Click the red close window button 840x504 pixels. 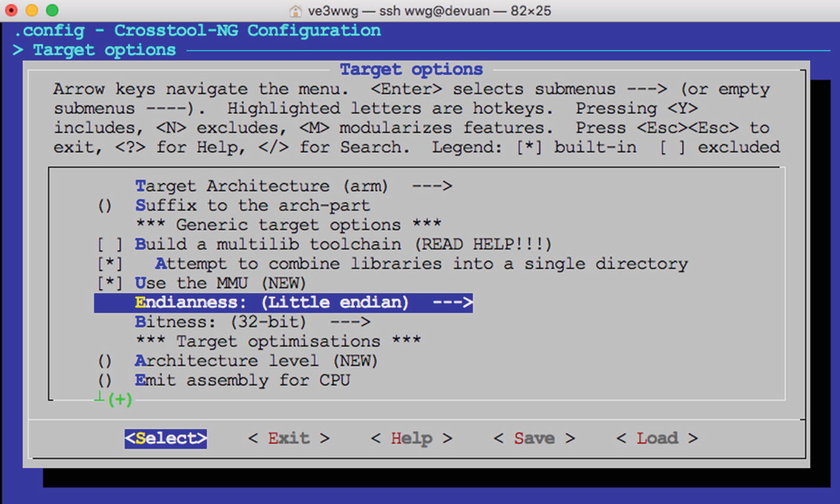[x=11, y=10]
